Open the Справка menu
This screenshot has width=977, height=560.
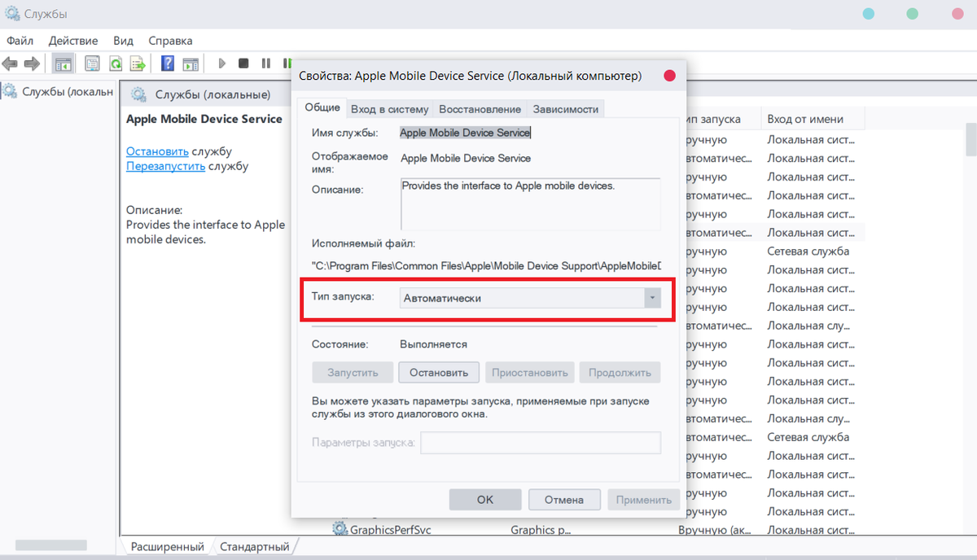tap(170, 40)
